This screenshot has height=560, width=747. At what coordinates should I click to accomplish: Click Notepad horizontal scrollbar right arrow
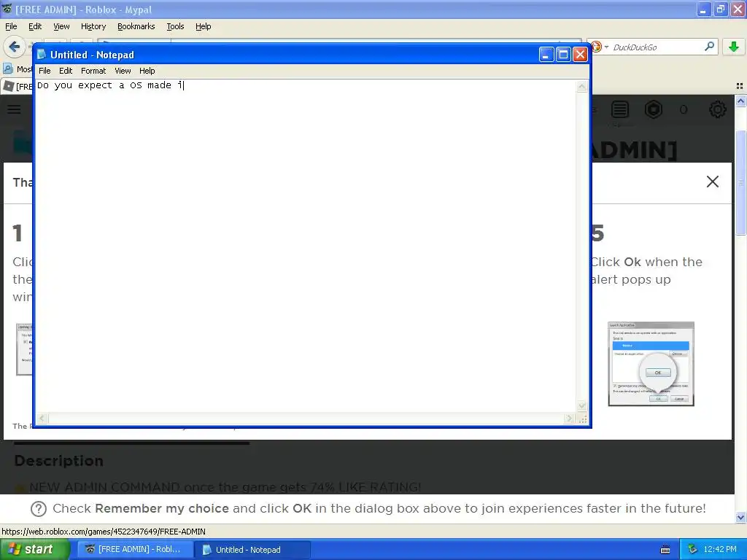pos(569,419)
